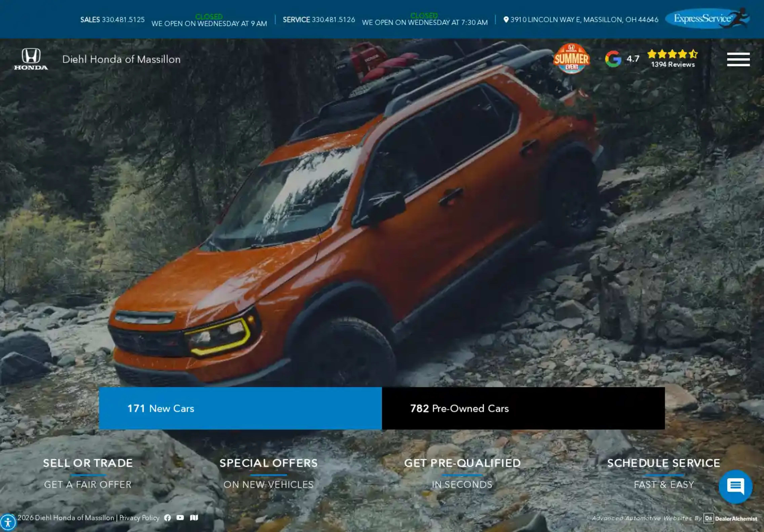
Task: Click the 4.7 Google rating score
Action: point(633,59)
